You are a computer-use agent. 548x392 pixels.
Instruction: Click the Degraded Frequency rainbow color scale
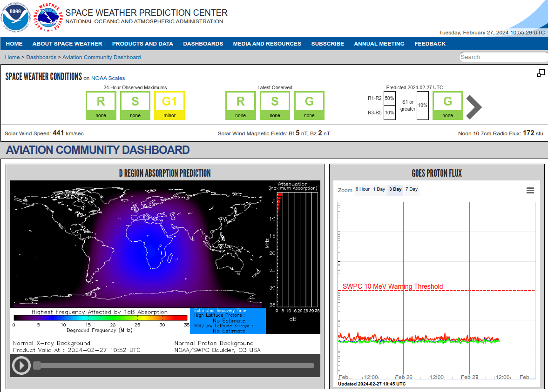[x=100, y=318]
